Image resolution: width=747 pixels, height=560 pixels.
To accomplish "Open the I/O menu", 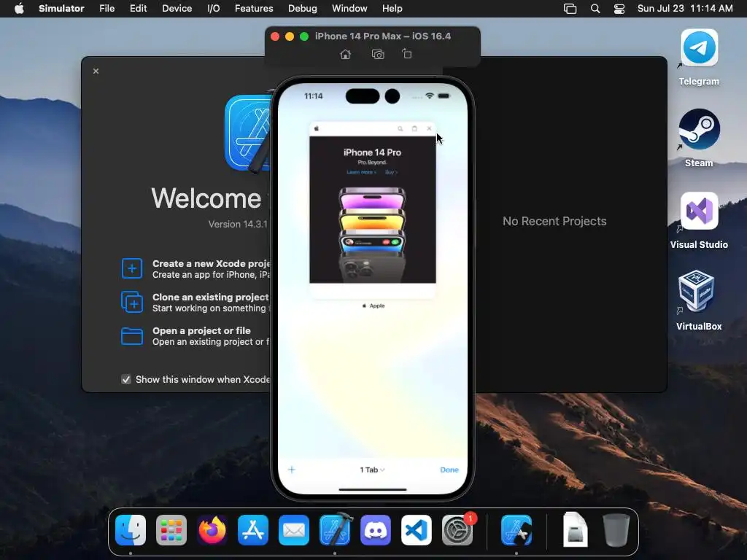I will pos(214,9).
